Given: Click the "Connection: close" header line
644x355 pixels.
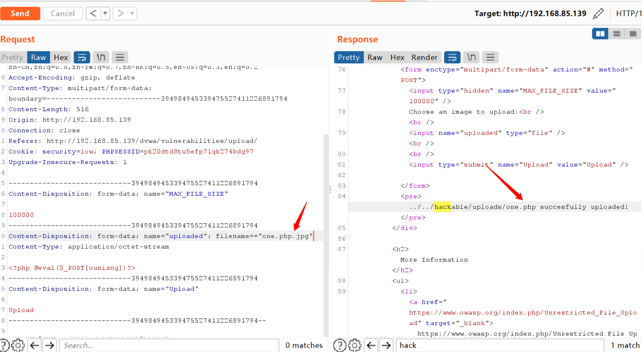Looking at the screenshot, I should (44, 131).
